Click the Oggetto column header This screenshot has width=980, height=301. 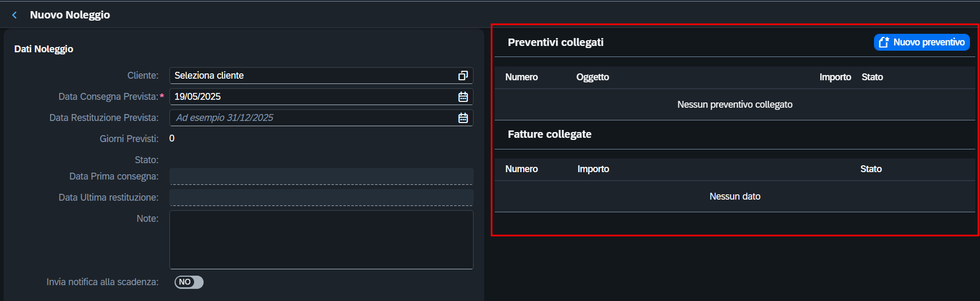[x=592, y=77]
